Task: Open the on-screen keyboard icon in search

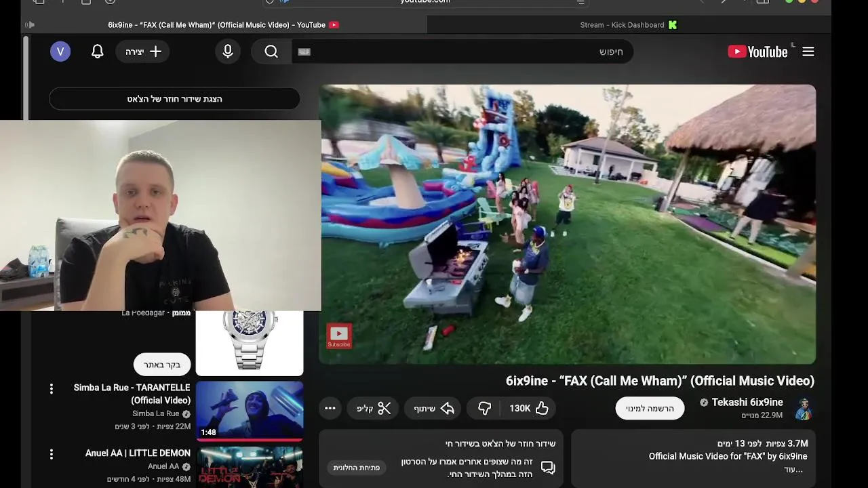Action: pos(304,52)
